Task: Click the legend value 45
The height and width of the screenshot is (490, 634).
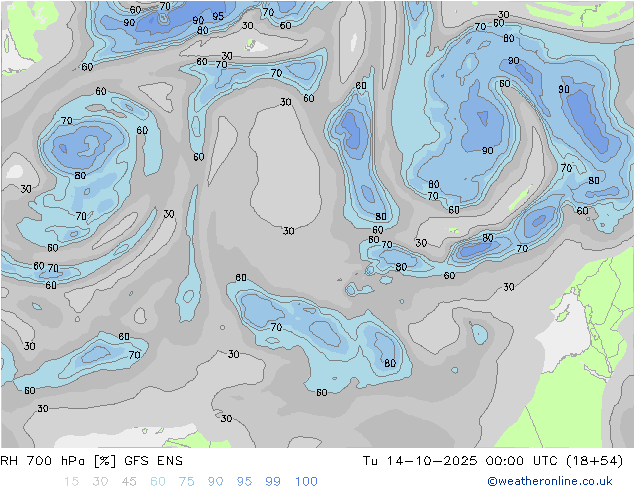Action: (129, 482)
